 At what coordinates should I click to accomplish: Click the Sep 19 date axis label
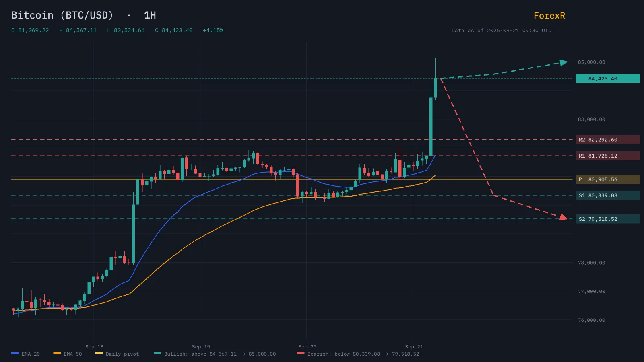pos(201,346)
